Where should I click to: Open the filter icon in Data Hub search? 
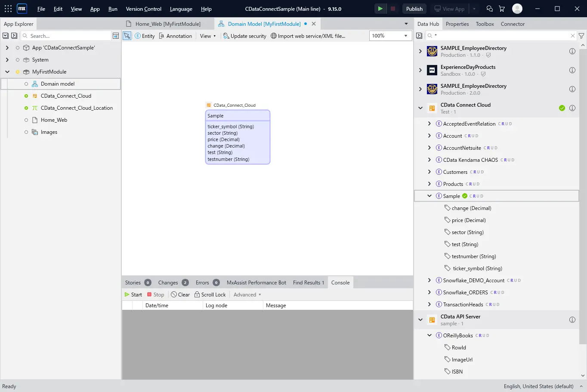(x=581, y=36)
